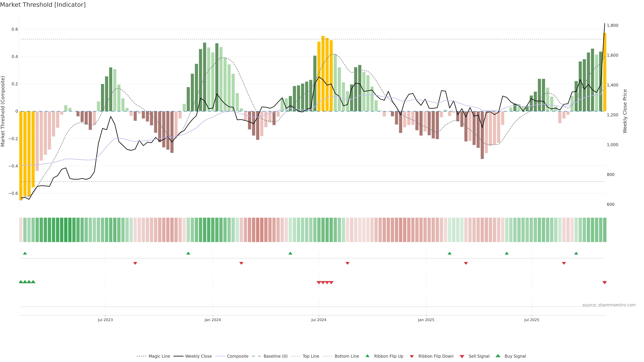644x362 pixels.
Task: Click Sell Signal legend triangle icon
Action: coord(462,356)
